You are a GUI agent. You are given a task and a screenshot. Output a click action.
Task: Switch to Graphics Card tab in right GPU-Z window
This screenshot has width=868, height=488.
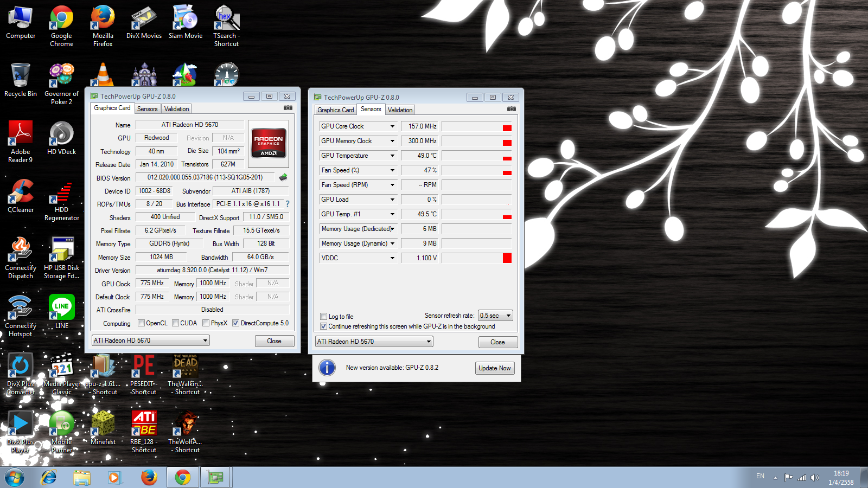coord(336,110)
